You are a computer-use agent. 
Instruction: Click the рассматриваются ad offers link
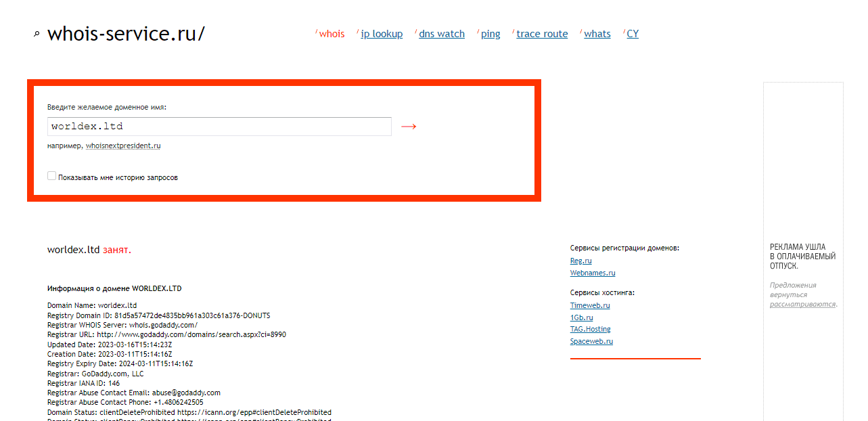point(802,305)
